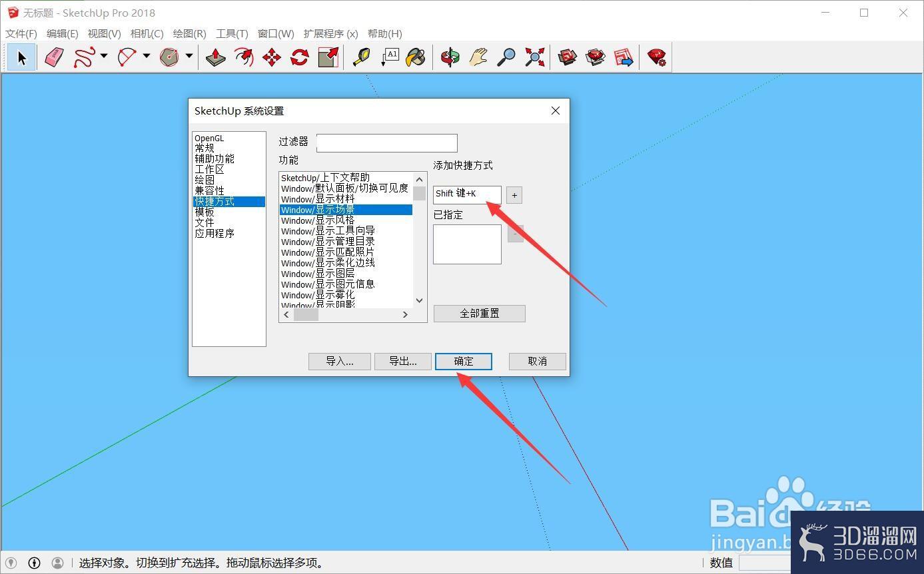
Task: Choose the Pan hand tool
Action: (478, 57)
